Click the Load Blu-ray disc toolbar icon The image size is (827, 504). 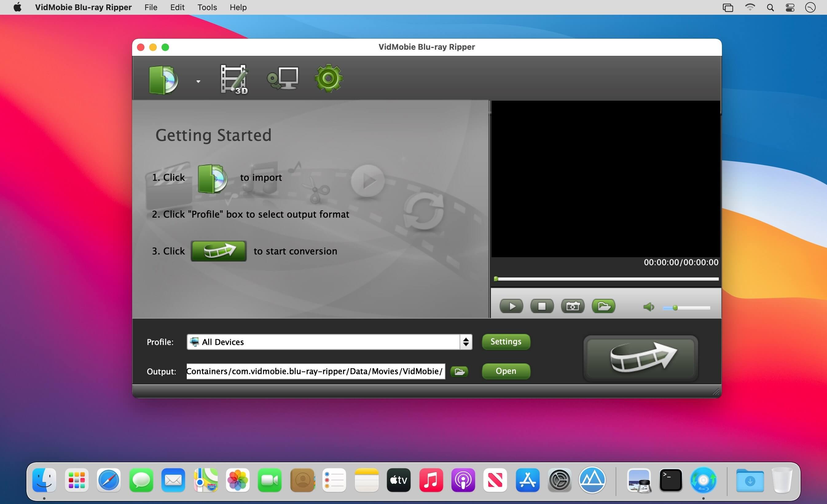click(163, 79)
